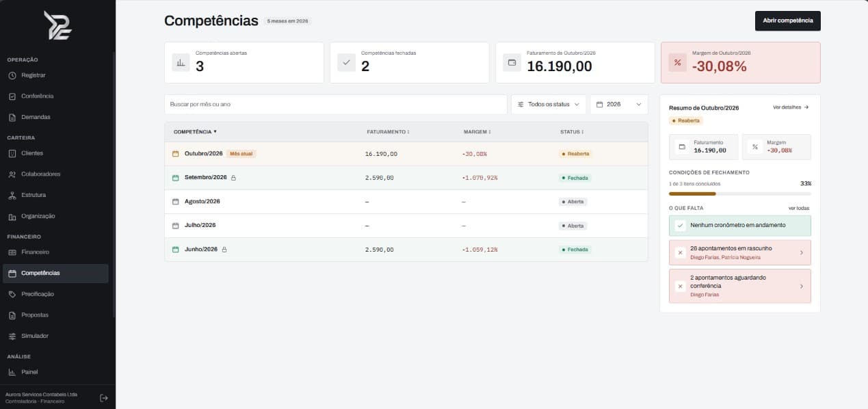Click the Simulador sliders icon
This screenshot has width=868, height=409.
12,336
